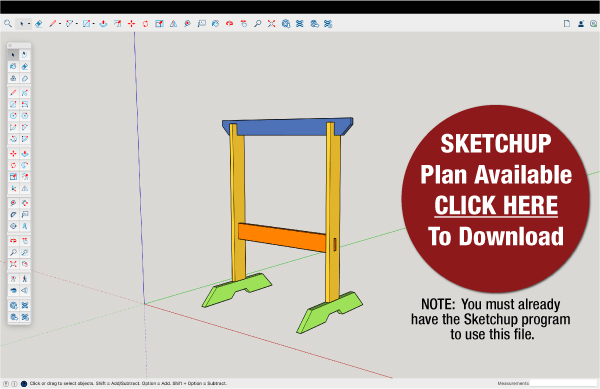Open 3D Warehouse from the top toolbar

[x=285, y=24]
